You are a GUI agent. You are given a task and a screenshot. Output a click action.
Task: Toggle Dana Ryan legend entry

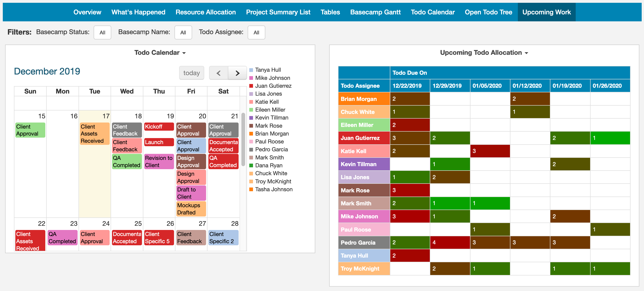pyautogui.click(x=269, y=165)
